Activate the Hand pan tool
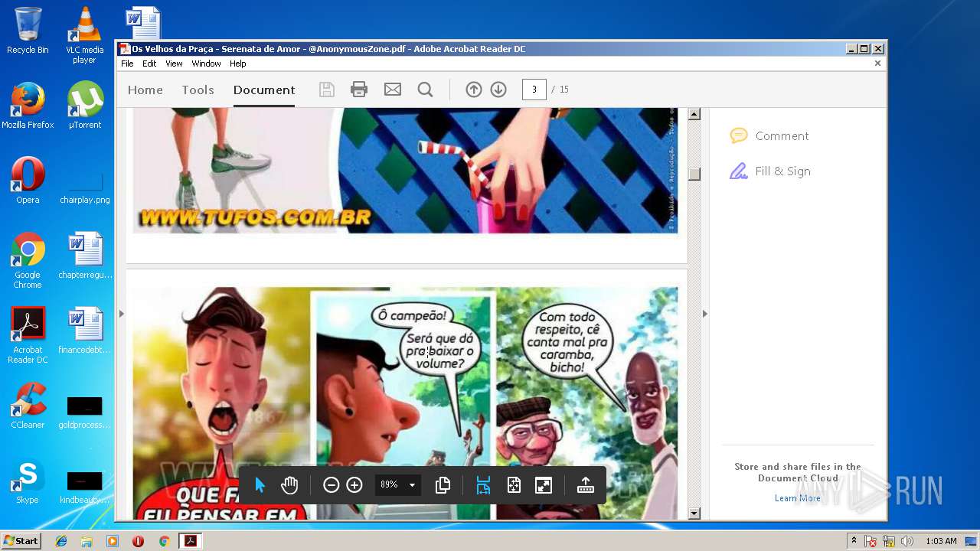This screenshot has height=551, width=980. (289, 485)
